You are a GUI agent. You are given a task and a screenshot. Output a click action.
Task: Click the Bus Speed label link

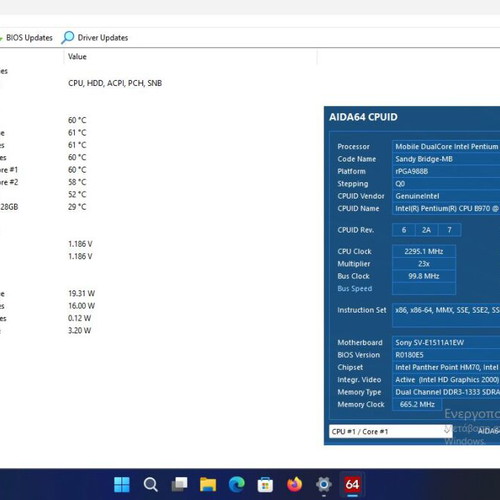(x=355, y=289)
